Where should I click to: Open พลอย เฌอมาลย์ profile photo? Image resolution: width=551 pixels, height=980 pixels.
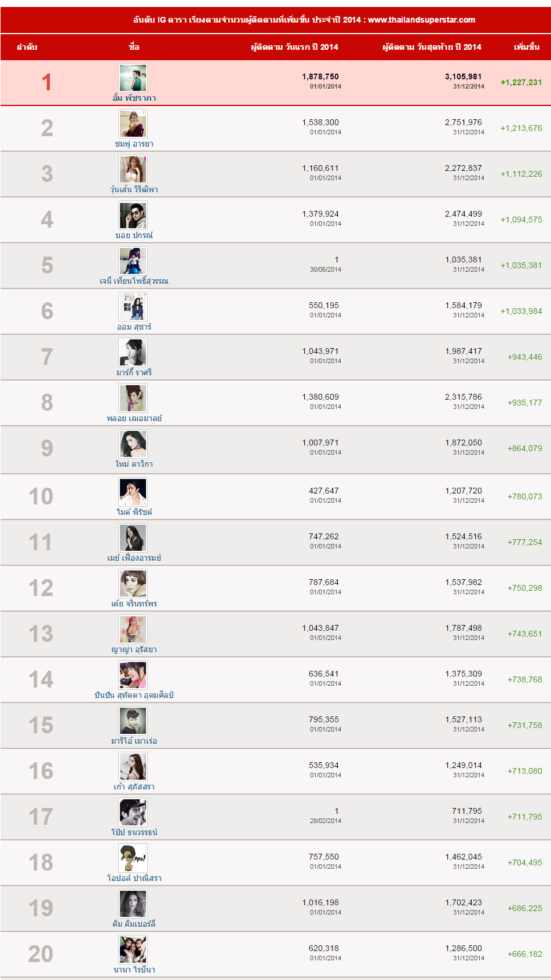click(x=133, y=398)
